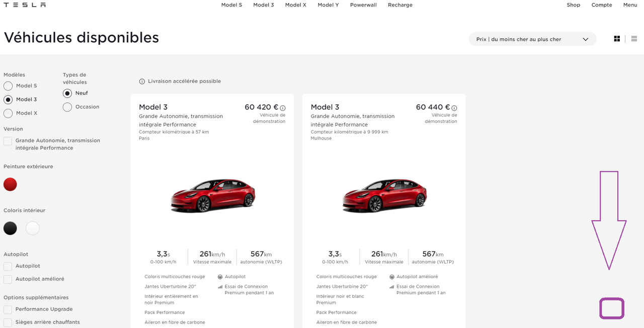Show price info icon next to 60 420 €
Viewport: 644px width, 328px height.
pos(283,108)
